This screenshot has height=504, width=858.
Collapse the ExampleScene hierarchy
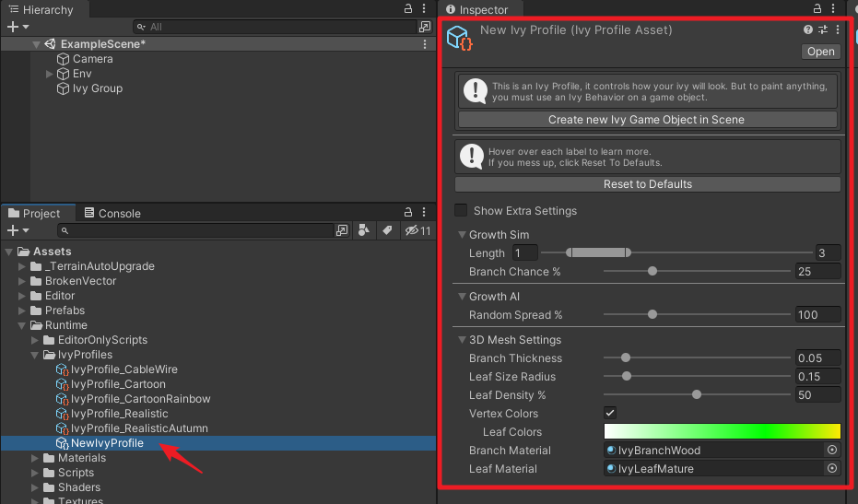pos(36,44)
